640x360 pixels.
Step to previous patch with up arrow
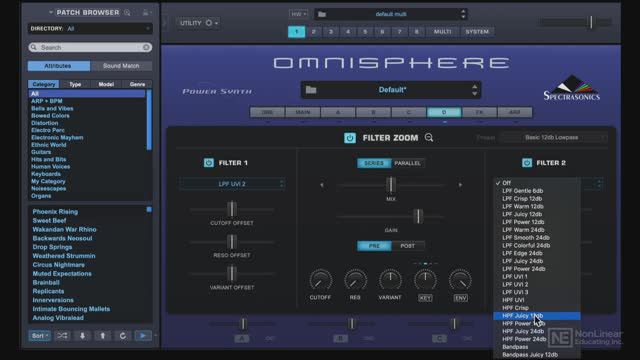coord(102,336)
